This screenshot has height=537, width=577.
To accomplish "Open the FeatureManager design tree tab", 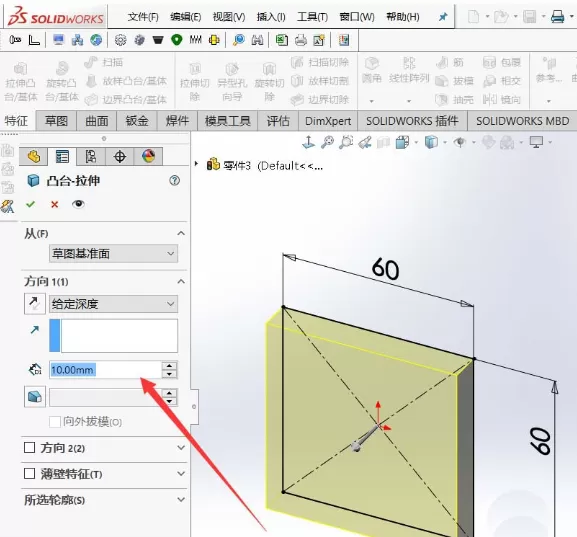I will (x=33, y=156).
